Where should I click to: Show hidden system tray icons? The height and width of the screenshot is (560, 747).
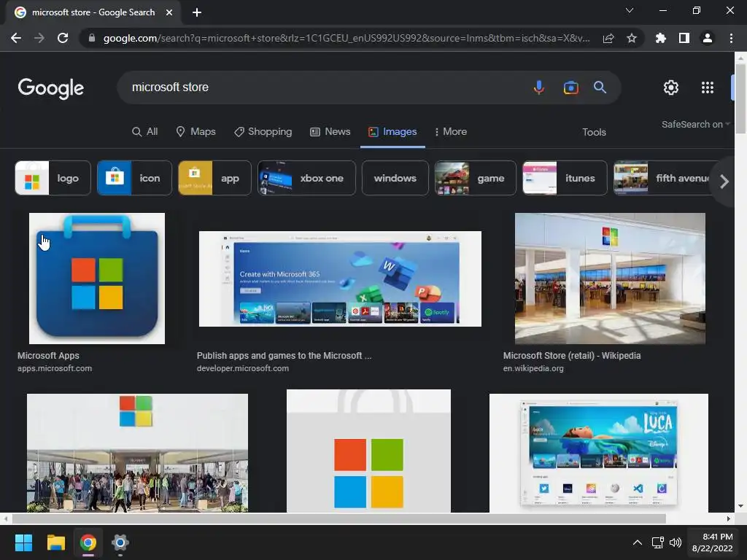tap(638, 542)
